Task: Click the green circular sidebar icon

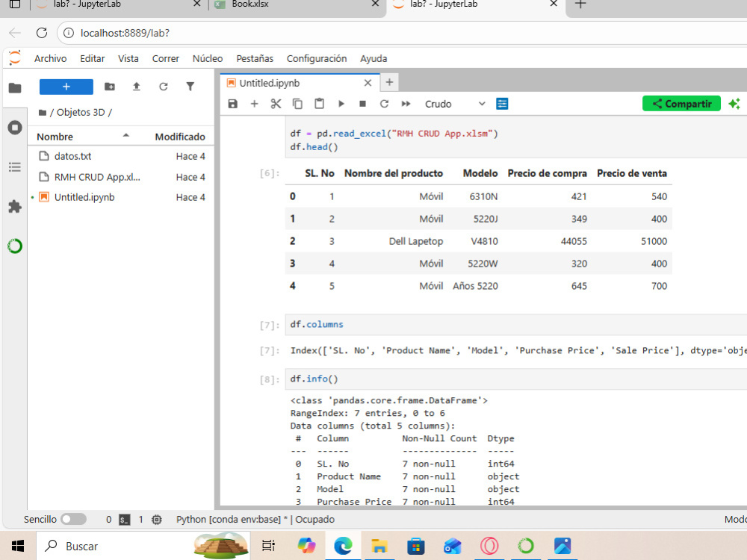Action: point(15,246)
